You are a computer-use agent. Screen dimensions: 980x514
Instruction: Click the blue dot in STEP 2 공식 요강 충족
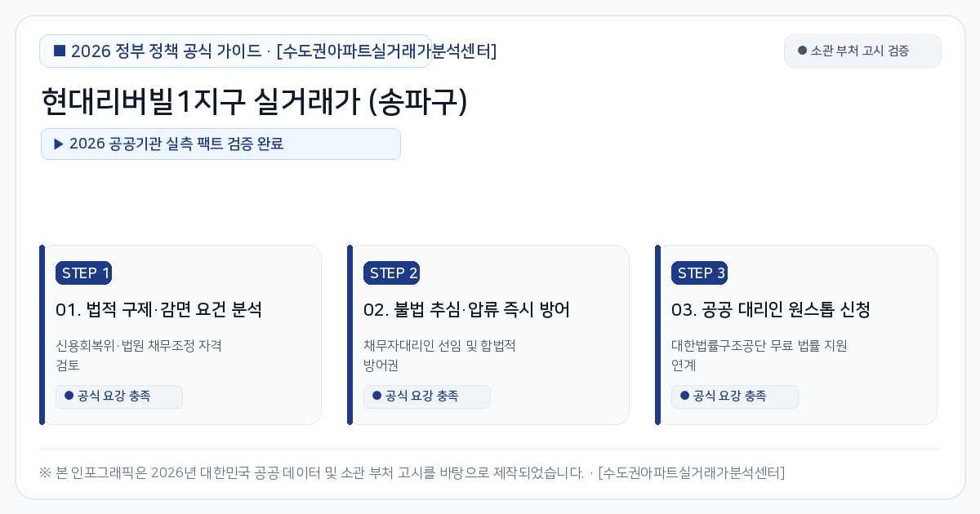click(x=376, y=396)
